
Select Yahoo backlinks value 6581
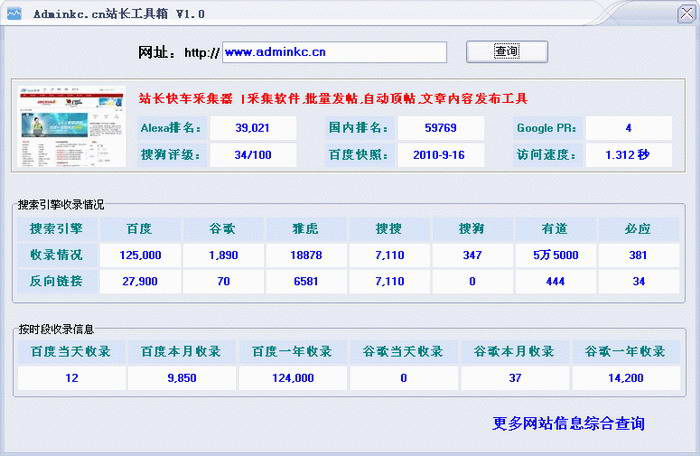point(306,281)
